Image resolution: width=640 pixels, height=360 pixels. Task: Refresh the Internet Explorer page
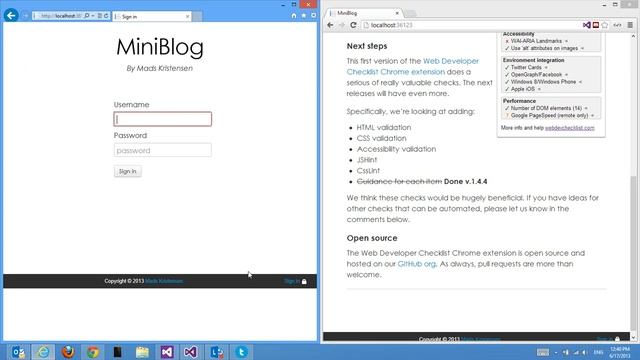coord(106,16)
